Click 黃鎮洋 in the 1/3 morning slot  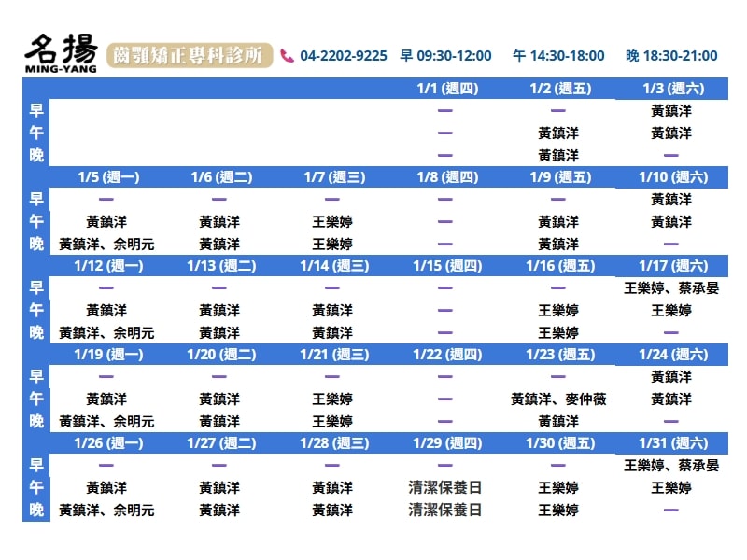tap(671, 110)
